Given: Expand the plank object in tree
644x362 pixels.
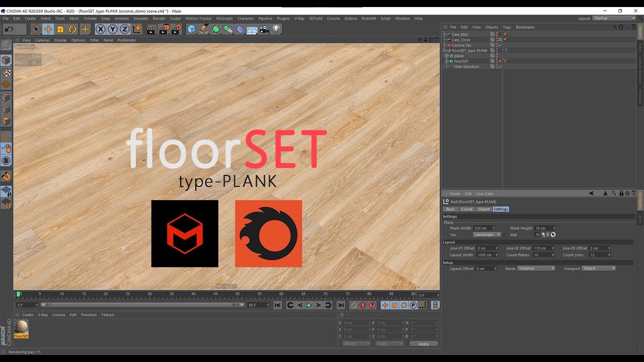Looking at the screenshot, I should click(446, 56).
